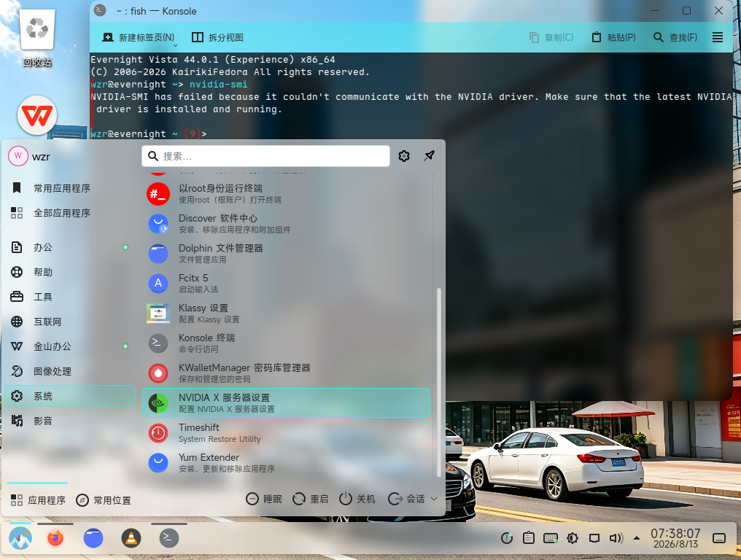The width and height of the screenshot is (741, 560).
Task: Open Klassy 设置 from the app list
Action: click(285, 314)
